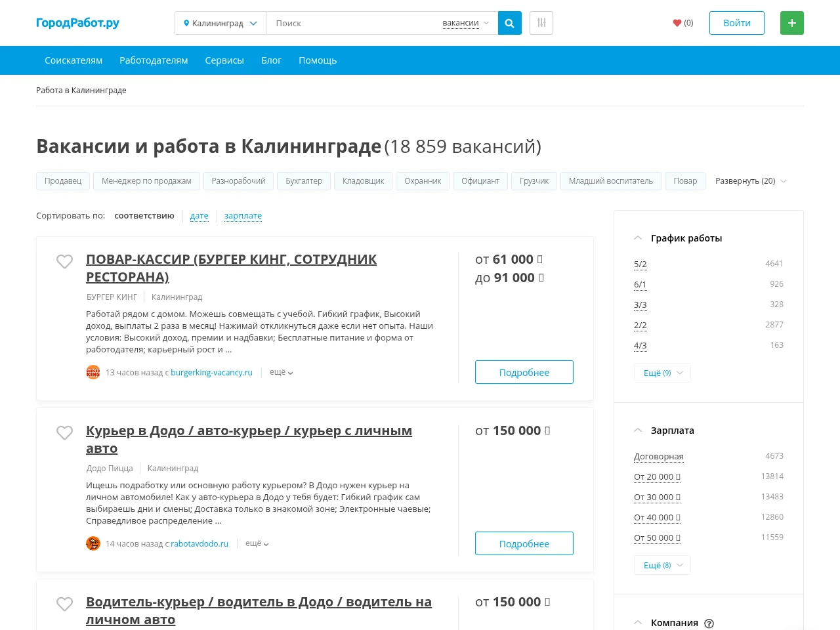Filter by 4/3 schedule

pos(640,346)
